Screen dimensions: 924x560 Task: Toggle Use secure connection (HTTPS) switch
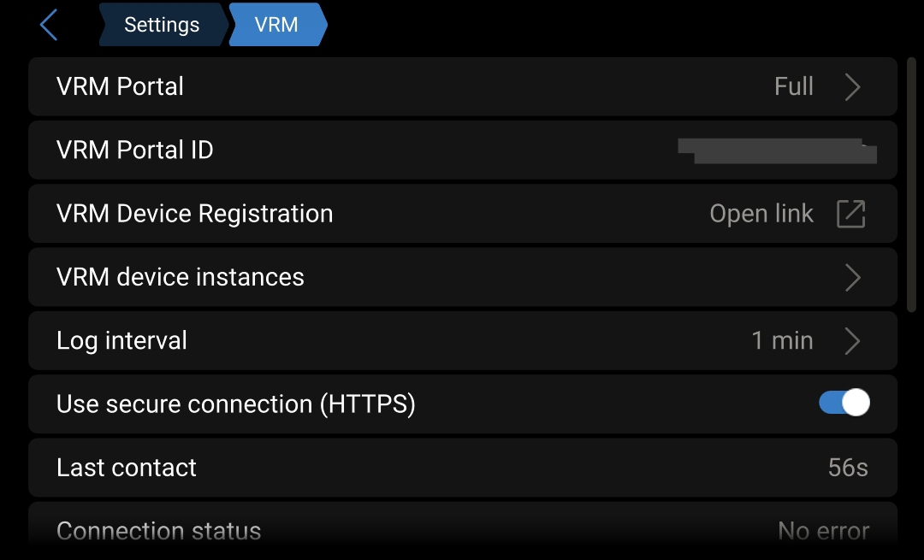tap(844, 403)
